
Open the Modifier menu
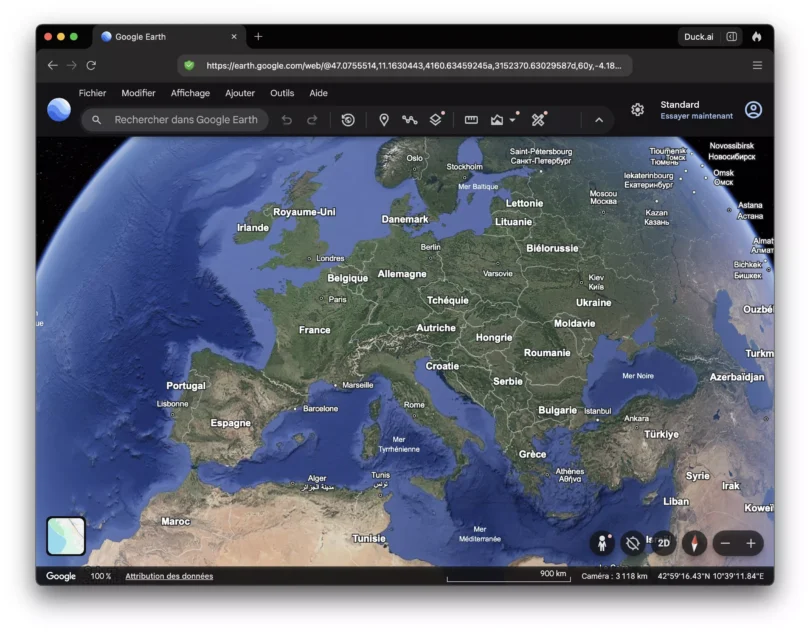click(138, 93)
